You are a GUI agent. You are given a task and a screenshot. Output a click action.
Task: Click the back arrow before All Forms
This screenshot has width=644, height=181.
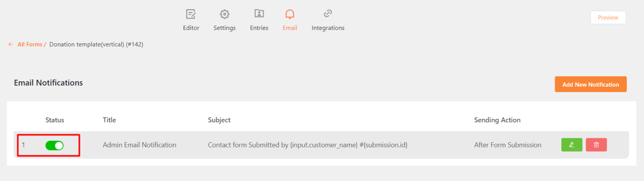point(11,45)
